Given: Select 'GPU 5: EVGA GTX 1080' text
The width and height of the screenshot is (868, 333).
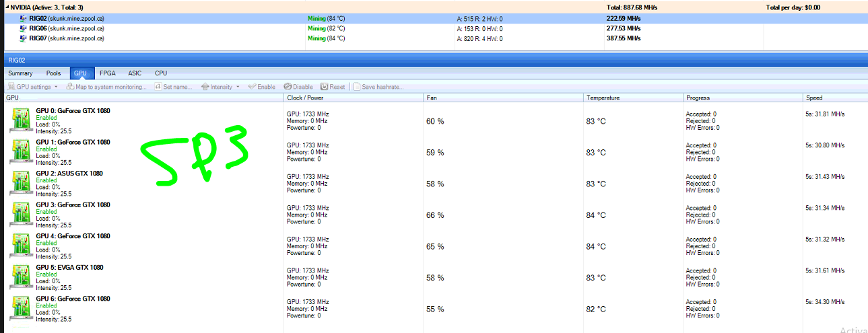Looking at the screenshot, I should pyautogui.click(x=69, y=267).
